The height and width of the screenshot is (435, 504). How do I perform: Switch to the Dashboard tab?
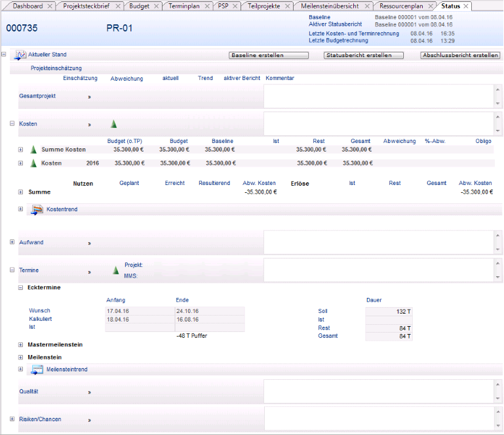coord(28,6)
